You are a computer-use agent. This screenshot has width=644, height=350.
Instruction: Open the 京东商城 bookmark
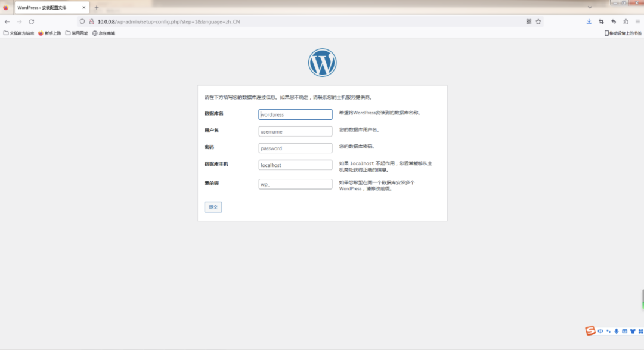pos(104,33)
